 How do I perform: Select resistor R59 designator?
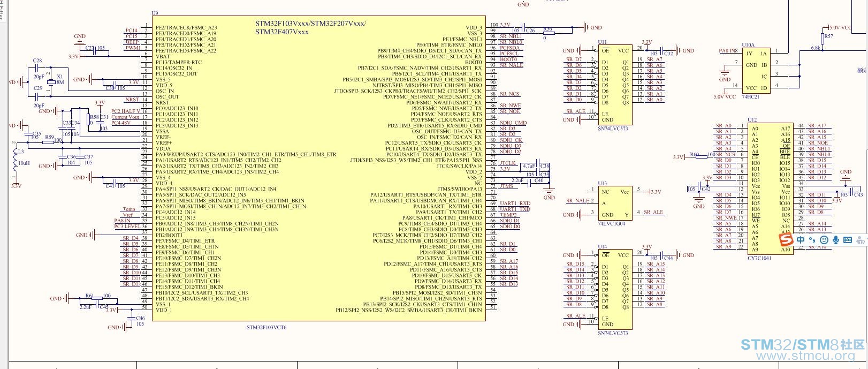point(49,137)
